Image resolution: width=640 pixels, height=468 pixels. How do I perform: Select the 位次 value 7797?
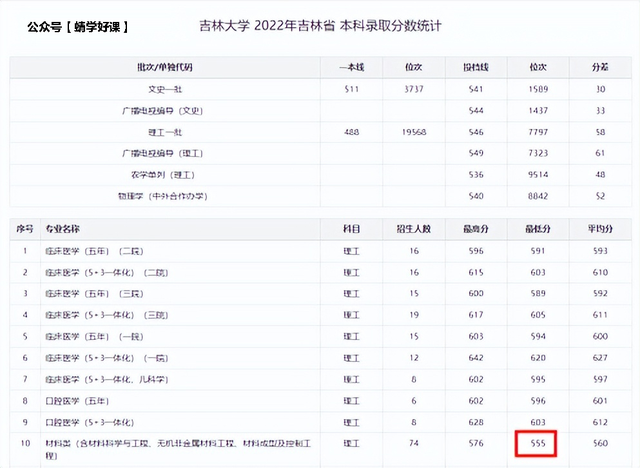tap(538, 132)
